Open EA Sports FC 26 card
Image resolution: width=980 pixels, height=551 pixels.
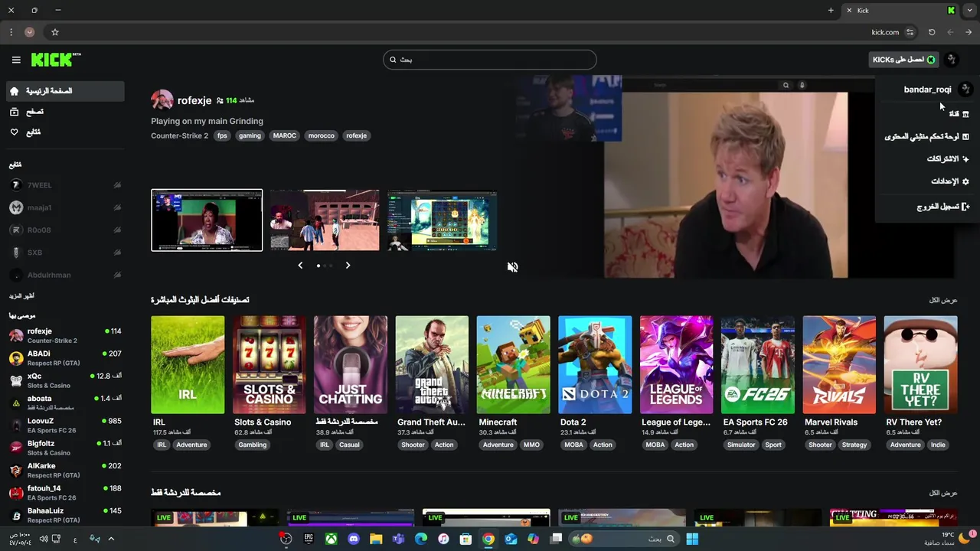pyautogui.click(x=758, y=364)
